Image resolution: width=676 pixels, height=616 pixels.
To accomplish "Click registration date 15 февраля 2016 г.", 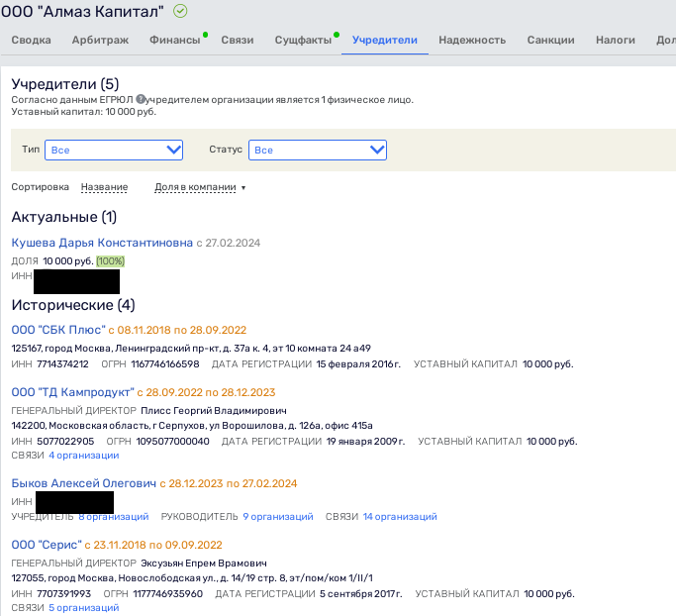I will [x=358, y=364].
